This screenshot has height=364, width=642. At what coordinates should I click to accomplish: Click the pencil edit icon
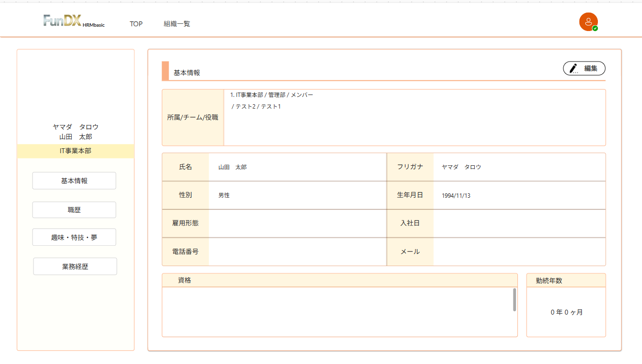click(x=574, y=68)
